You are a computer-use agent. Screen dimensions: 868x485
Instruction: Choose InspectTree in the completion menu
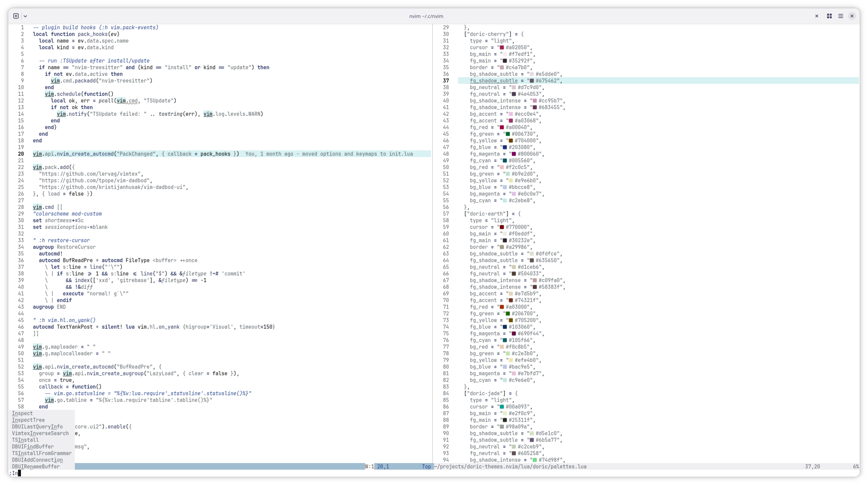pos(28,420)
